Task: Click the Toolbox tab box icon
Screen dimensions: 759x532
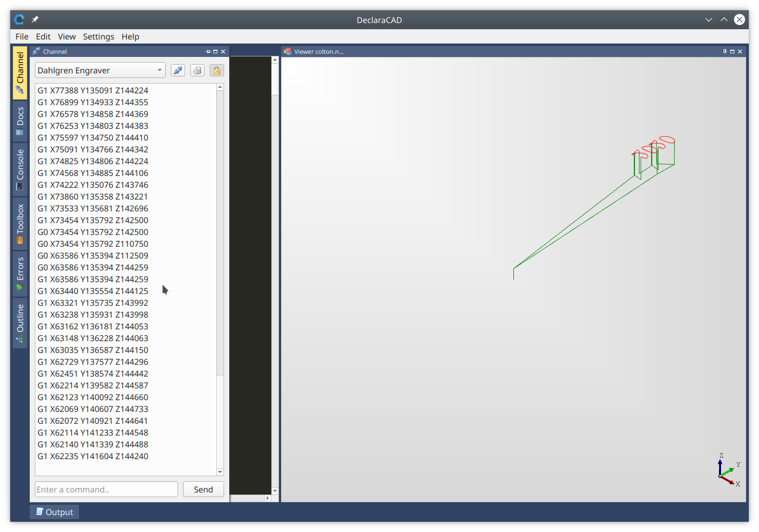Action: pyautogui.click(x=20, y=240)
